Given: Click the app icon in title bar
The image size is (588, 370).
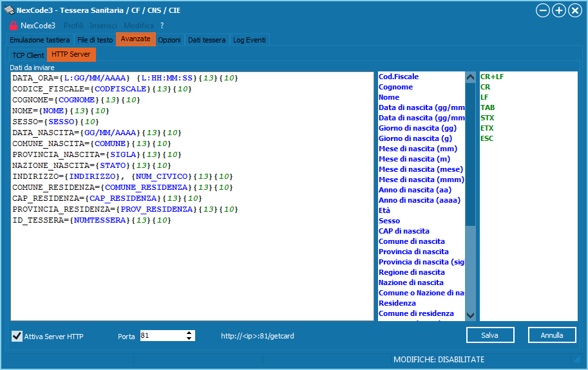Looking at the screenshot, I should (9, 10).
